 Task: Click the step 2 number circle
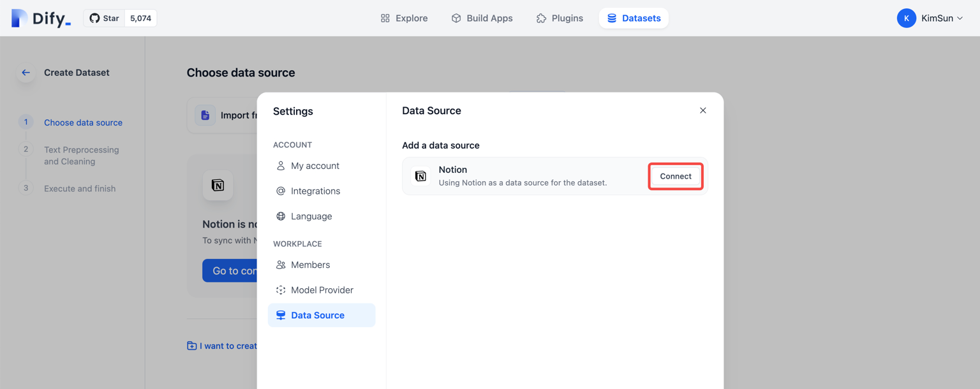coord(26,149)
